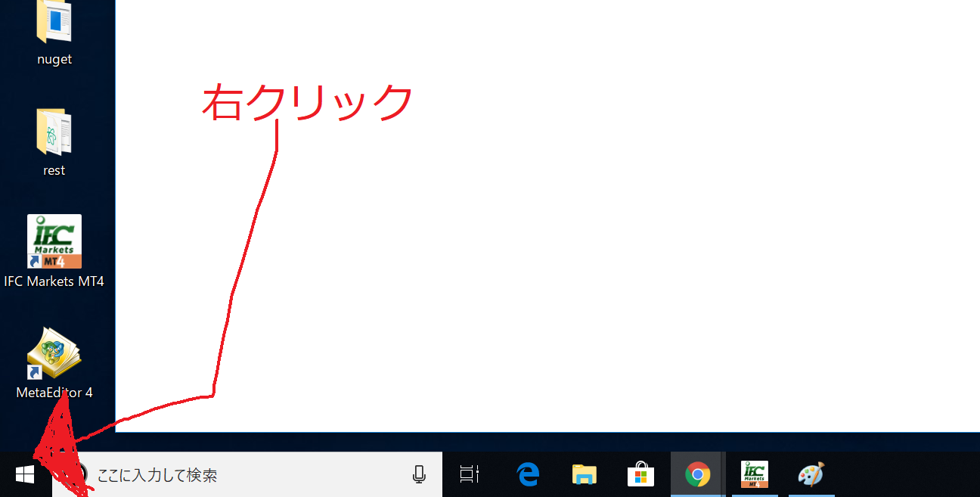Click the rest folder name label
Screen dimensions: 980x497
(x=53, y=169)
